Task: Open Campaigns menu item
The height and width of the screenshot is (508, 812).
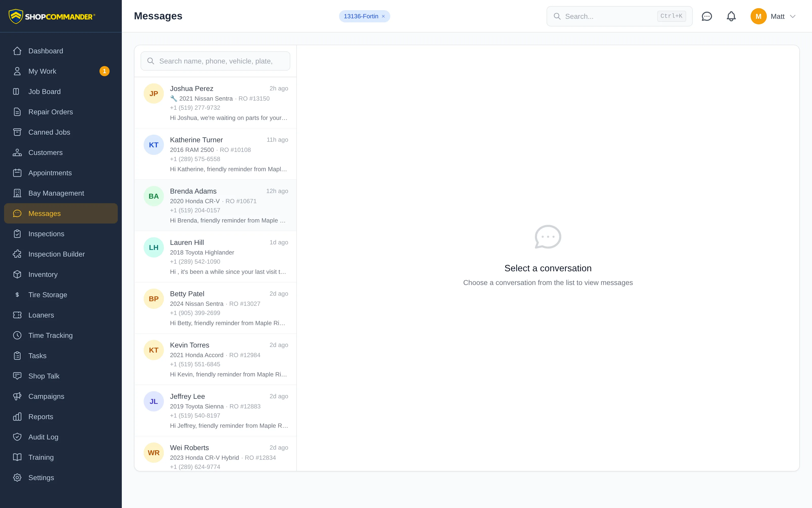Action: (61, 396)
